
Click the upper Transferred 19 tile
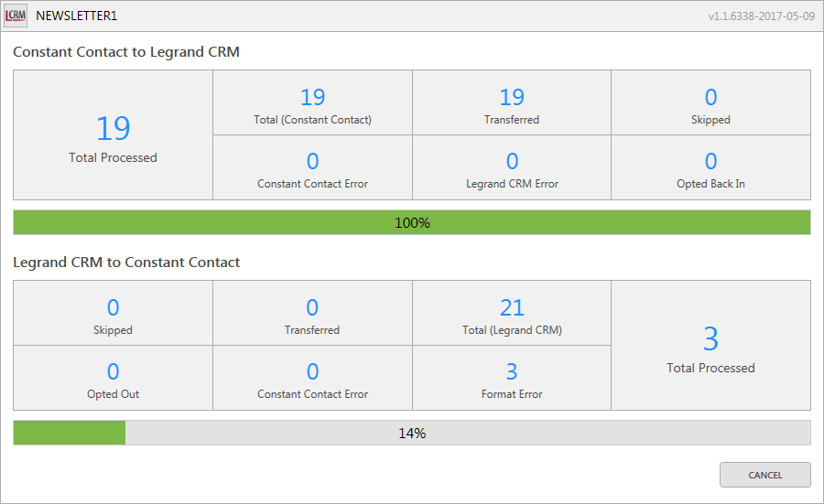511,103
